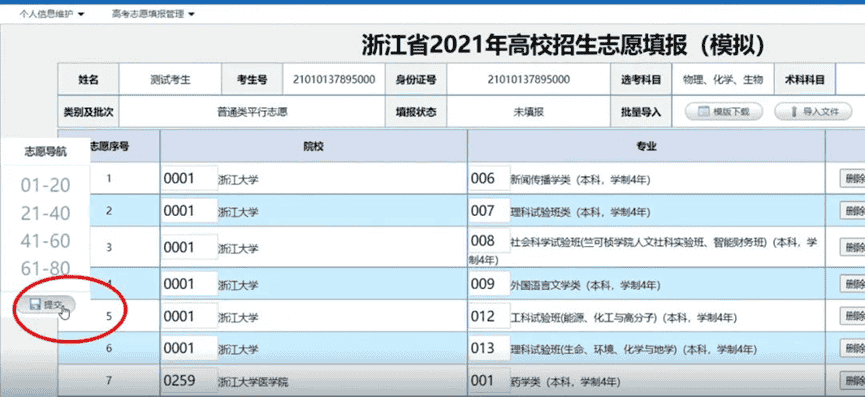The image size is (865, 397).
Task: Click 浙江大学医学院 school name in row 7
Action: (x=253, y=382)
